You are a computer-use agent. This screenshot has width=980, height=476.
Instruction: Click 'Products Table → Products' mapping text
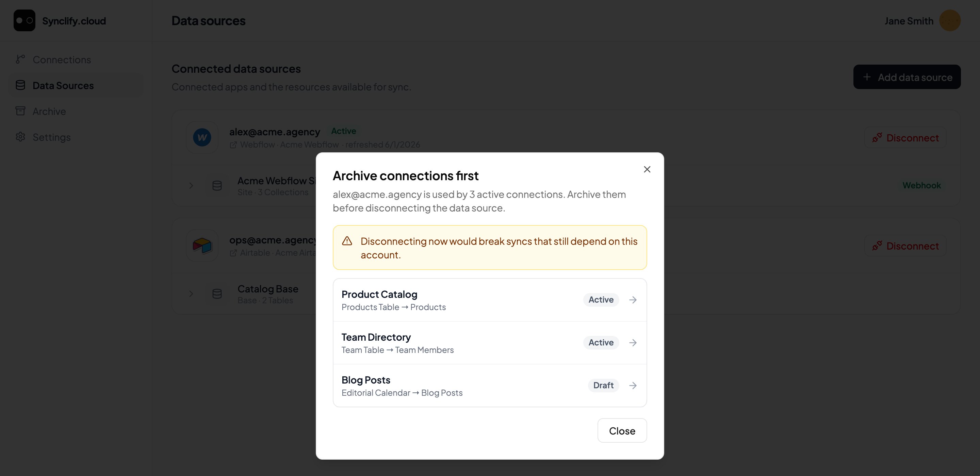tap(393, 307)
